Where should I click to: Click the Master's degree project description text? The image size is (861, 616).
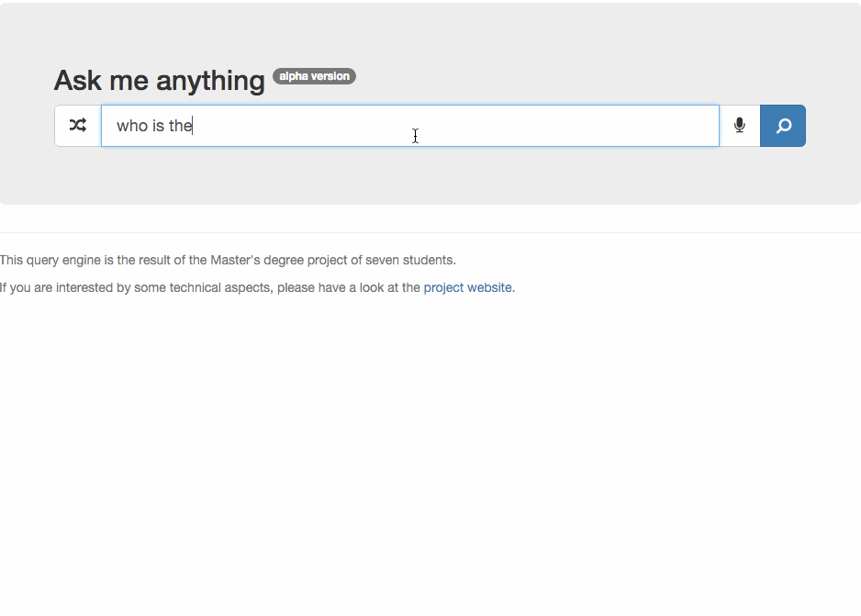(228, 260)
